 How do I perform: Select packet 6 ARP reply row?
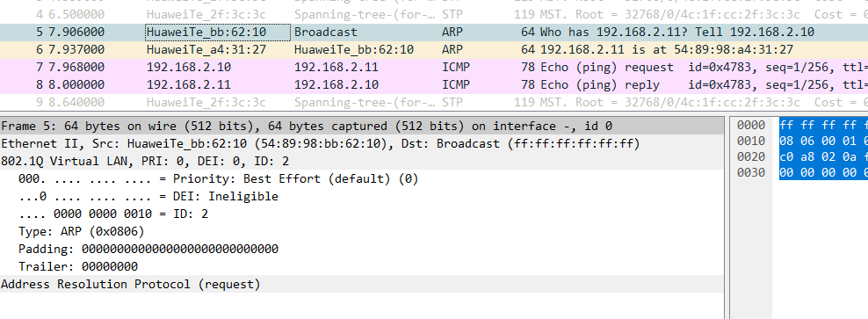[434, 50]
